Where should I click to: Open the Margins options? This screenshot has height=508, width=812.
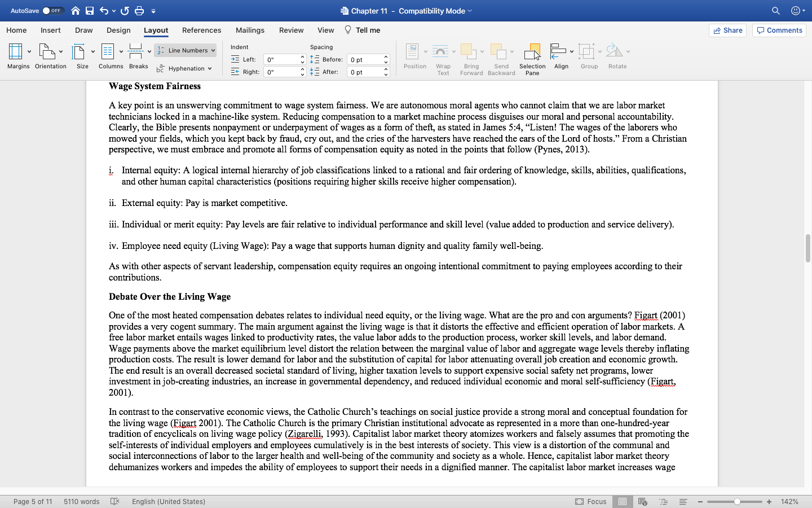(19, 56)
